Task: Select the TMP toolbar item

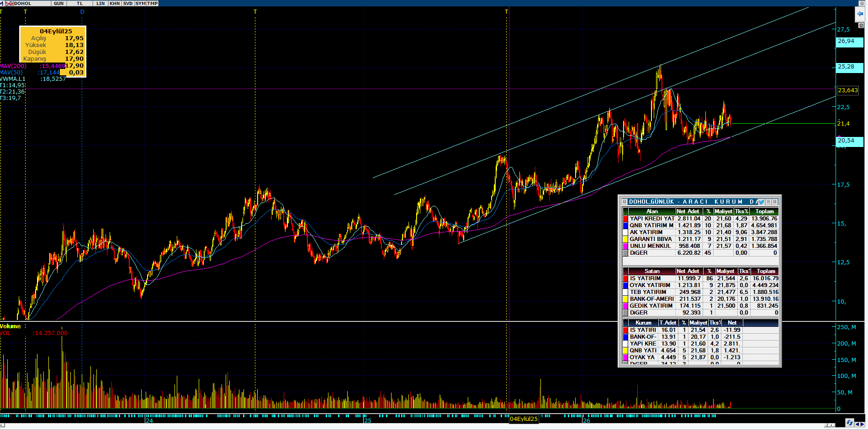Action: click(152, 3)
